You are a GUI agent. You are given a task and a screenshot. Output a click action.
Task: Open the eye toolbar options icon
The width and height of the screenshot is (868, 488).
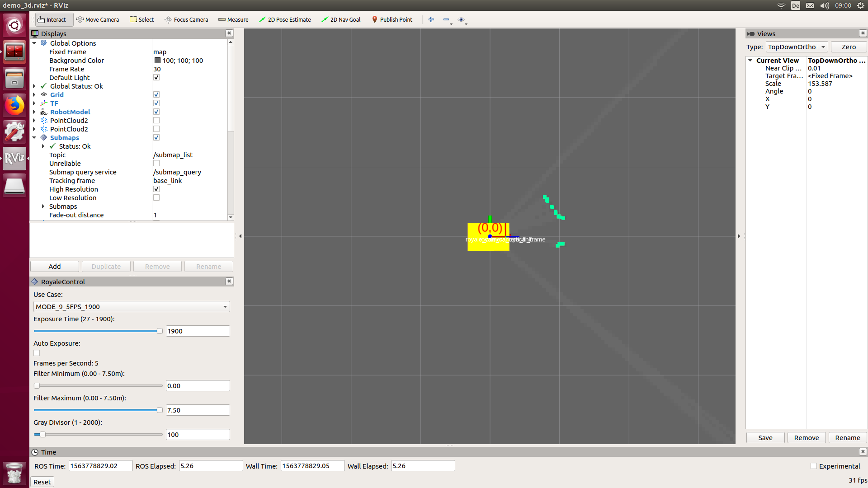point(461,19)
